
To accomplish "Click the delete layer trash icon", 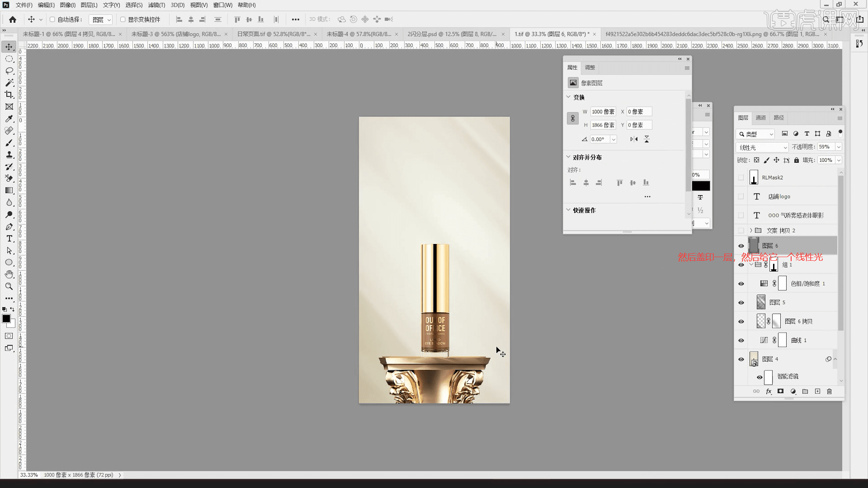I will [829, 391].
